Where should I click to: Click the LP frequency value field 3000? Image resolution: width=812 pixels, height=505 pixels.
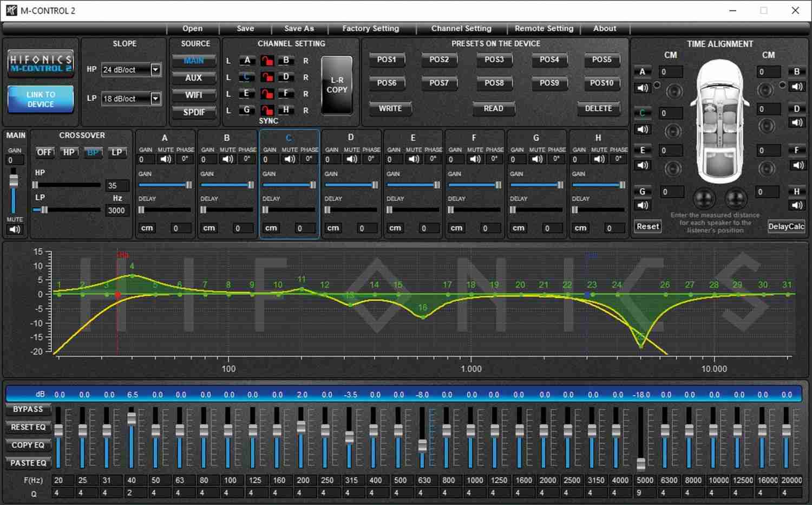tap(117, 211)
